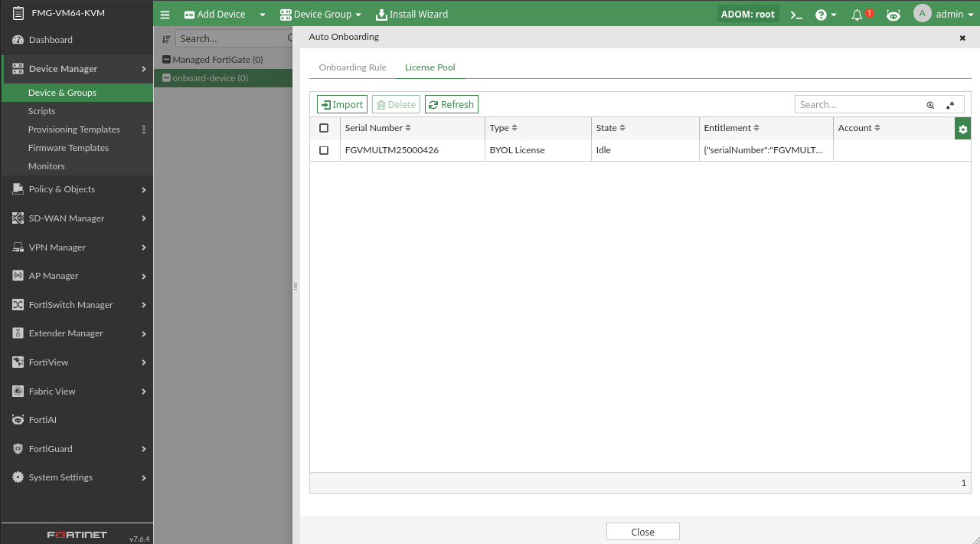This screenshot has width=980, height=544.
Task: Check the select-all header checkbox
Action: pos(324,128)
